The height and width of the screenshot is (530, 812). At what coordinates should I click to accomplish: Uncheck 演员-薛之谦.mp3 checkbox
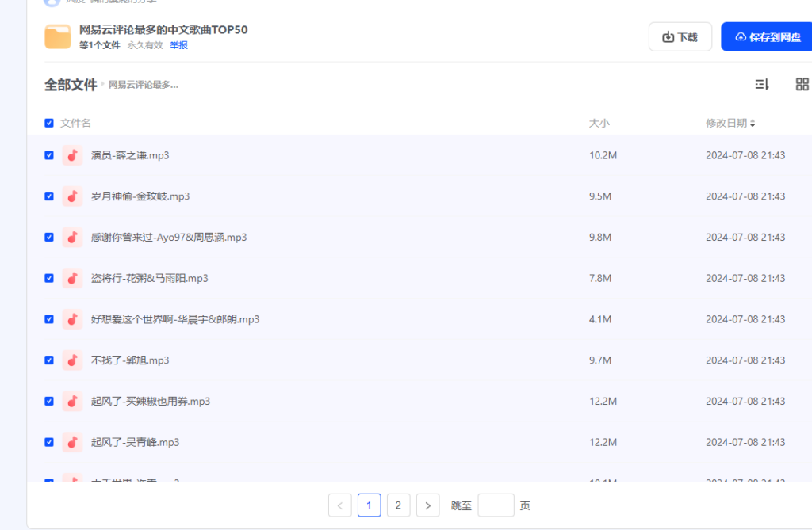(49, 155)
